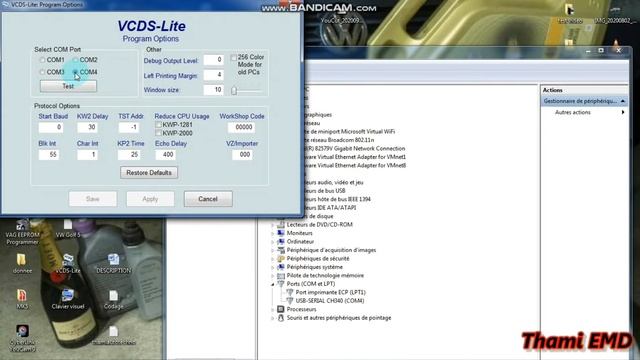Adjust the Window size slider

pyautogui.click(x=234, y=90)
